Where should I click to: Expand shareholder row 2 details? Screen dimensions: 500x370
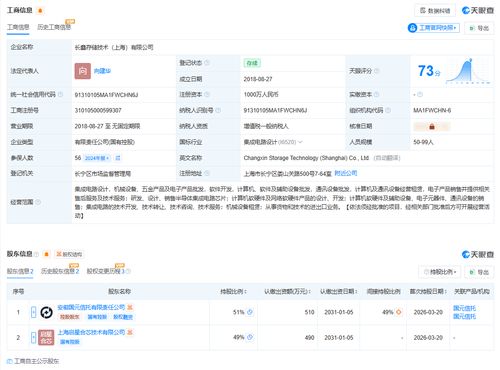[33, 337]
